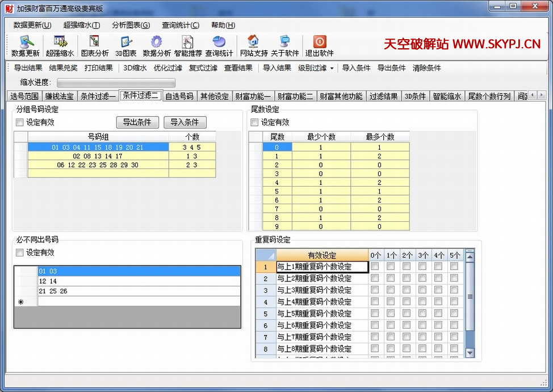Open 图表分析 chart analysis icon

click(94, 43)
